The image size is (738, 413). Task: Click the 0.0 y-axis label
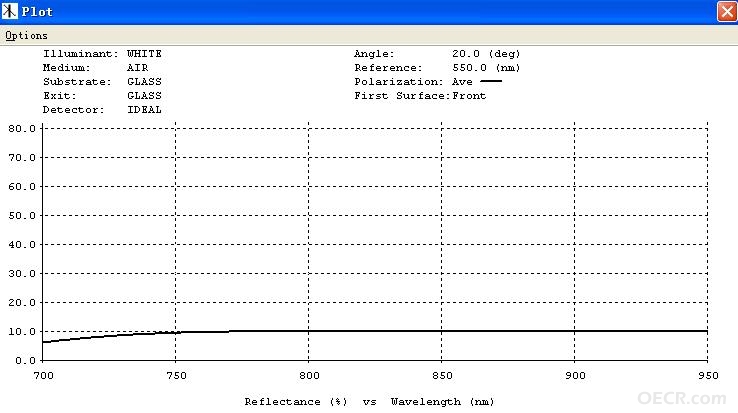pos(25,361)
